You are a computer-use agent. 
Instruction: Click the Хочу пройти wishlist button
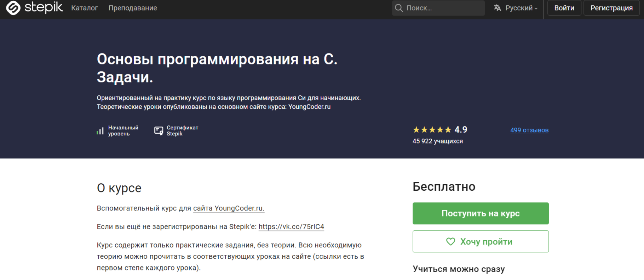[481, 241]
